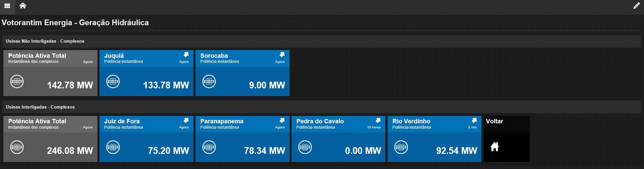This screenshot has width=644, height=169.
Task: Open the Paranapanema tile title
Action: (222, 121)
